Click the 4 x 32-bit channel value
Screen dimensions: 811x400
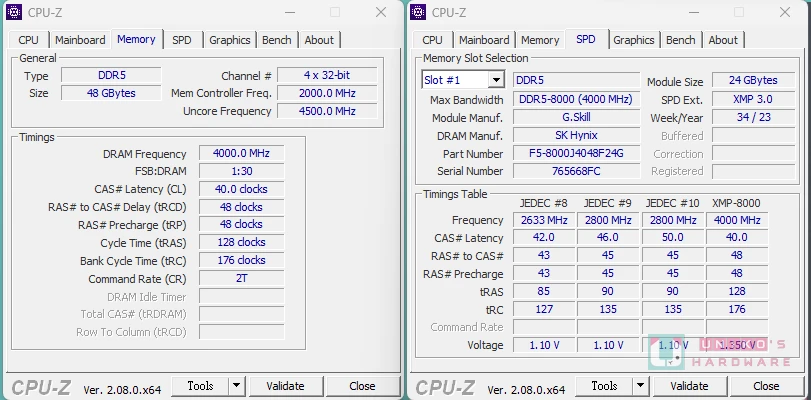coord(327,75)
